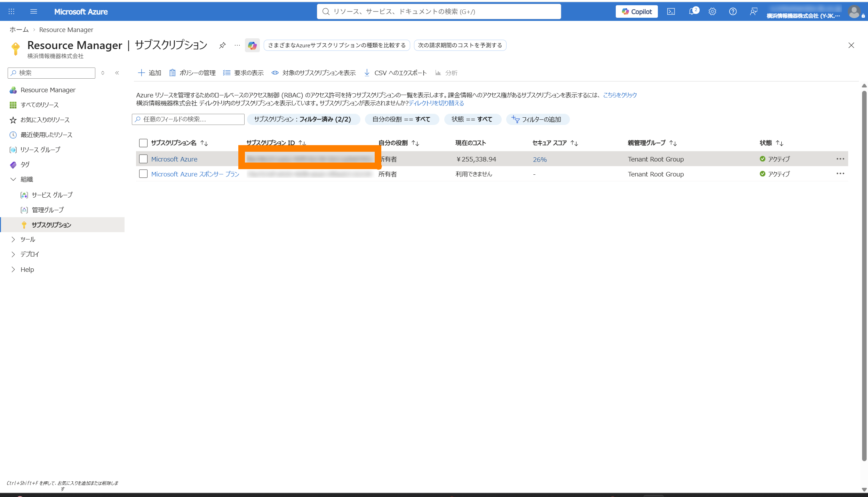Image resolution: width=868 pixels, height=497 pixels.
Task: Sort by 親管理グループ column arrows
Action: point(673,143)
